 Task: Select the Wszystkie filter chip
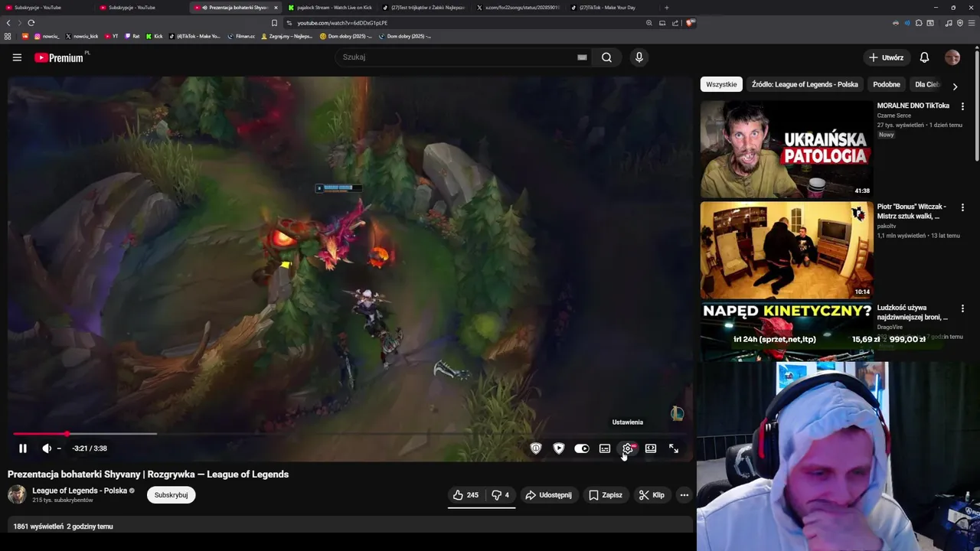point(721,84)
